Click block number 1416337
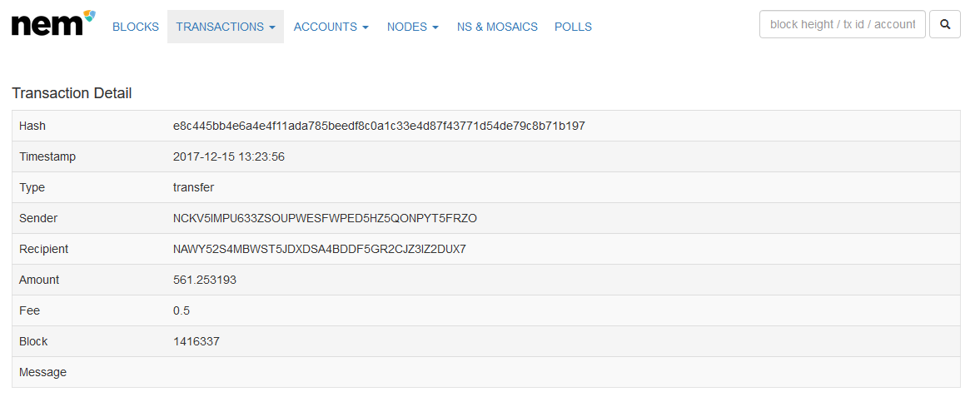Viewport: 980px width, 402px height. 196,341
